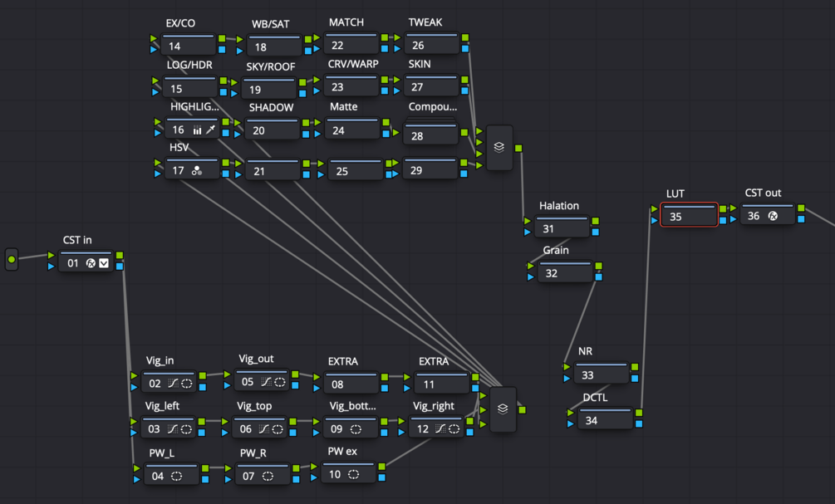The height and width of the screenshot is (504, 835).
Task: Click the green input triangle of NR node 33
Action: coord(567,367)
